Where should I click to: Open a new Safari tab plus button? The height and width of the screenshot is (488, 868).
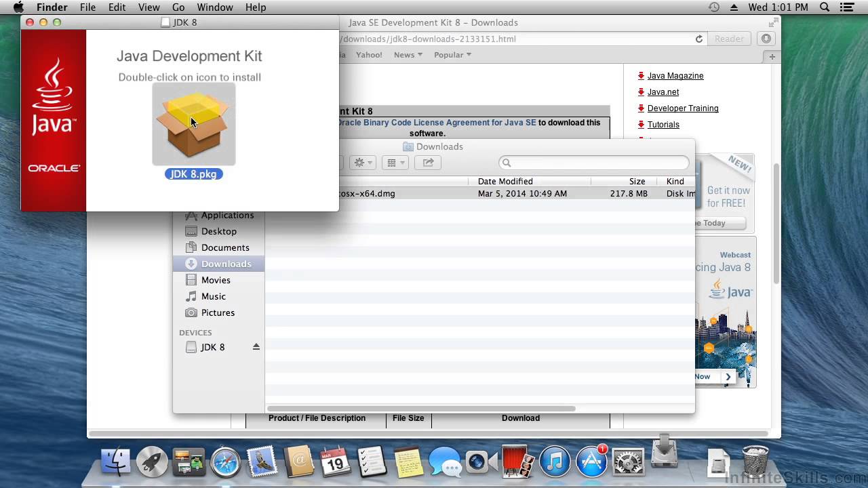tap(772, 57)
